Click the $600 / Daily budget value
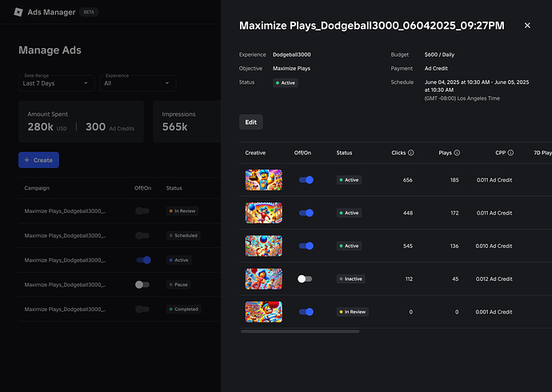 point(439,54)
